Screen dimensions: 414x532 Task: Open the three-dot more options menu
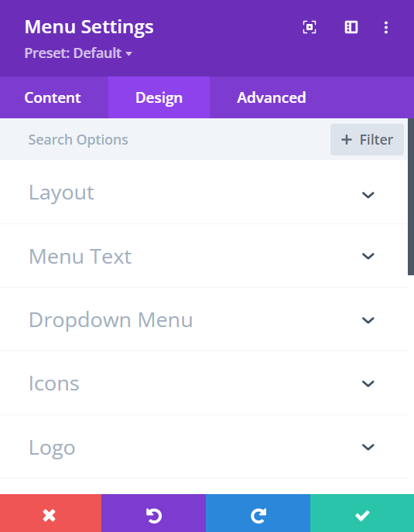pos(386,27)
